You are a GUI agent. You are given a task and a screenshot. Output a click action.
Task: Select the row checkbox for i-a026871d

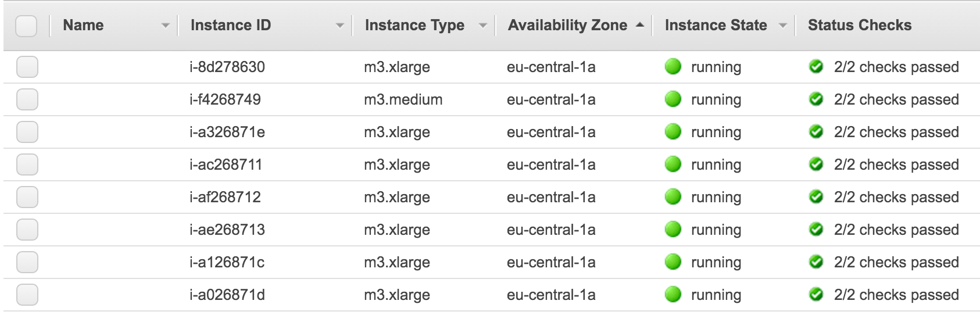tap(27, 295)
